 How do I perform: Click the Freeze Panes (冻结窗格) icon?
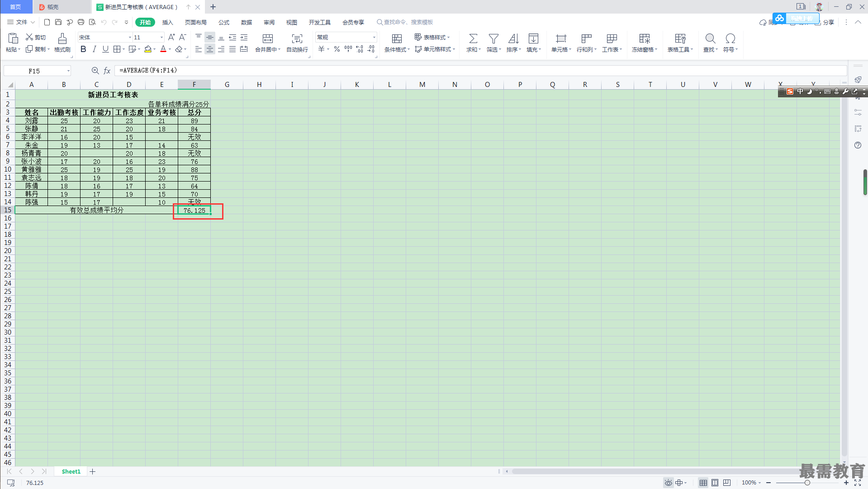645,38
